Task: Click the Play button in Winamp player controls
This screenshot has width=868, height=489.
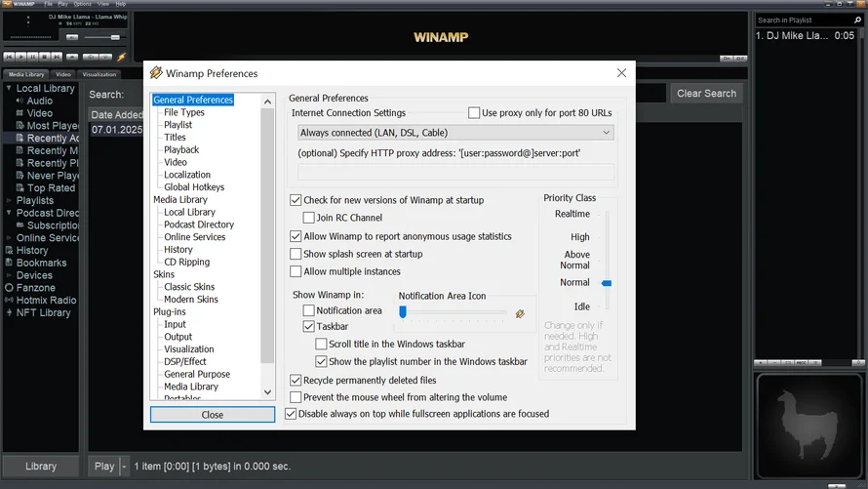Action: point(21,57)
